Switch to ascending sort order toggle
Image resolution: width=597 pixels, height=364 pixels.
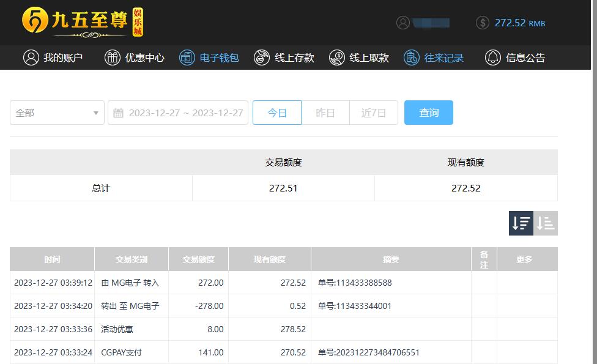(x=546, y=223)
